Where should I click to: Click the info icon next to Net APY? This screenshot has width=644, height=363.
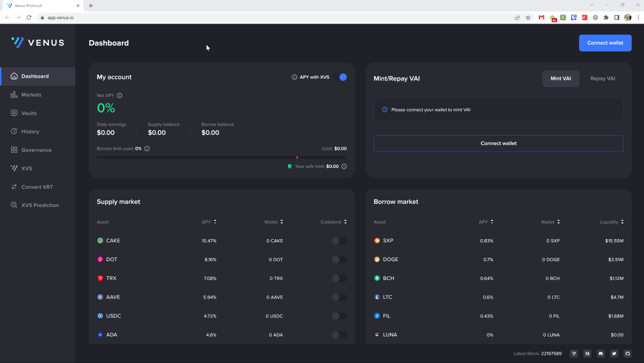click(x=120, y=95)
